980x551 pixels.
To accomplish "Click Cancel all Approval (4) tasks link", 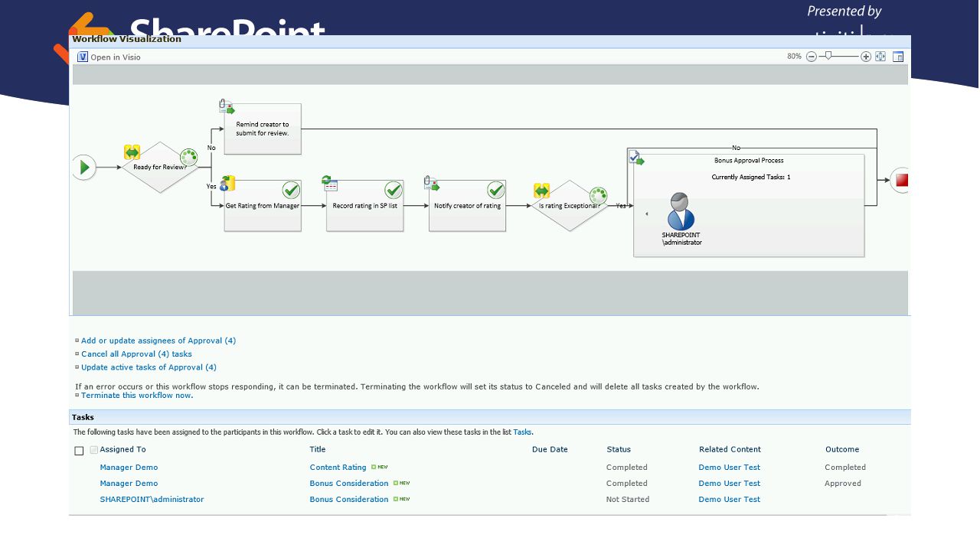I will [x=136, y=354].
